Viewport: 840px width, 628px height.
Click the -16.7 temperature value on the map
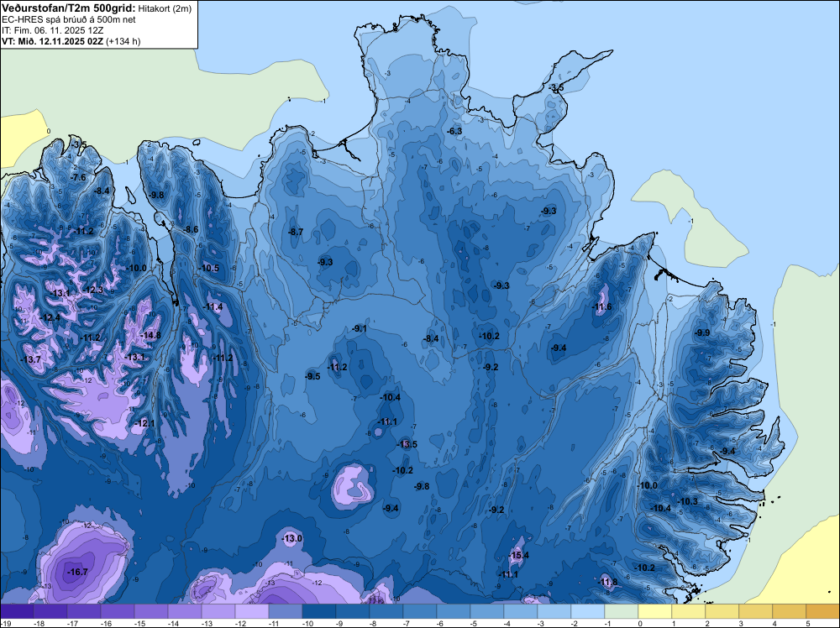77,573
